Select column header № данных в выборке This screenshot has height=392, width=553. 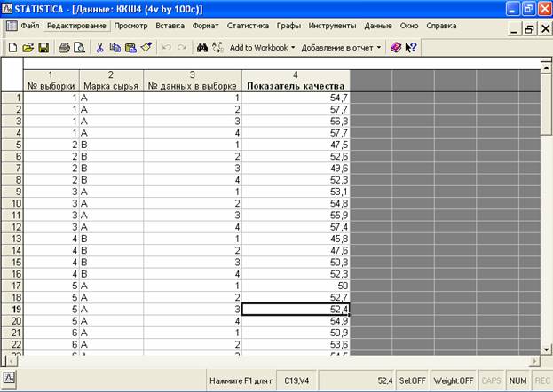(x=193, y=81)
